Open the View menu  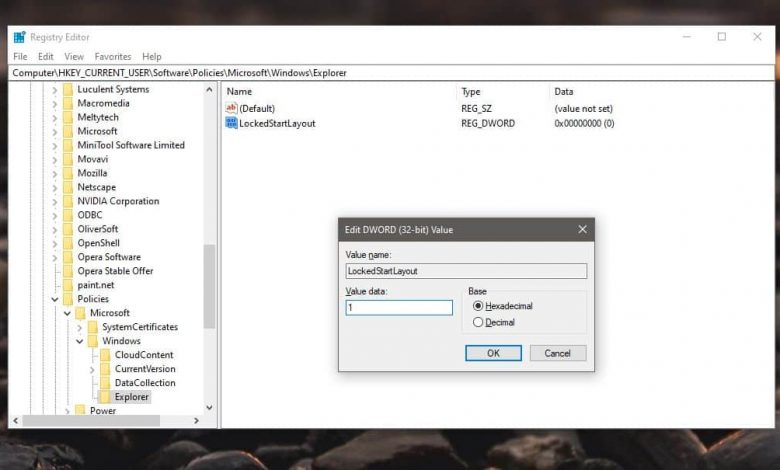coord(74,57)
